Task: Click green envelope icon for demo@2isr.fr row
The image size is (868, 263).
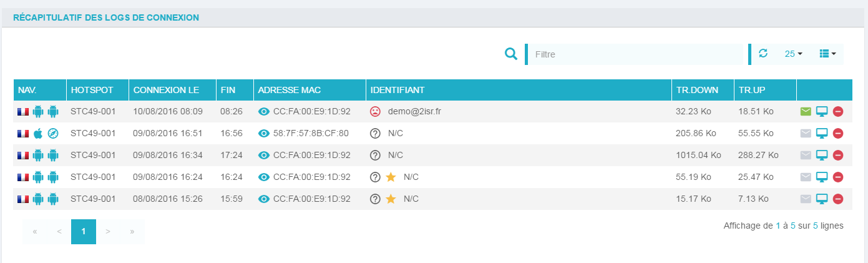Action: pos(806,111)
